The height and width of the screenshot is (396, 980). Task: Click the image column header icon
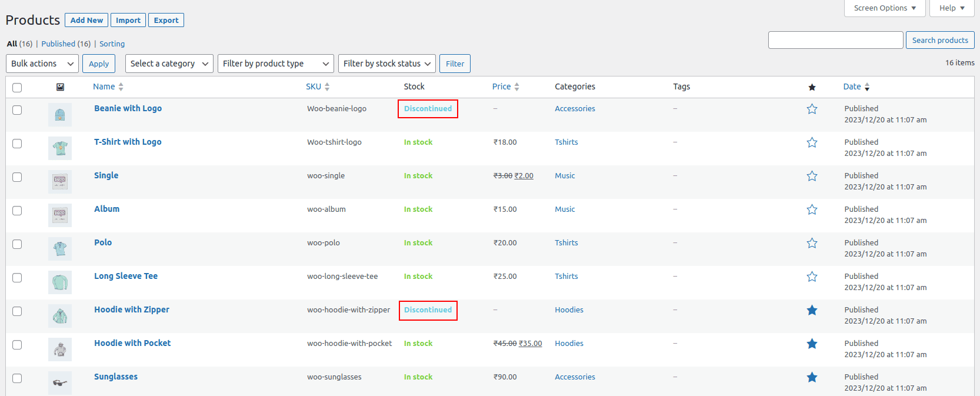click(60, 87)
